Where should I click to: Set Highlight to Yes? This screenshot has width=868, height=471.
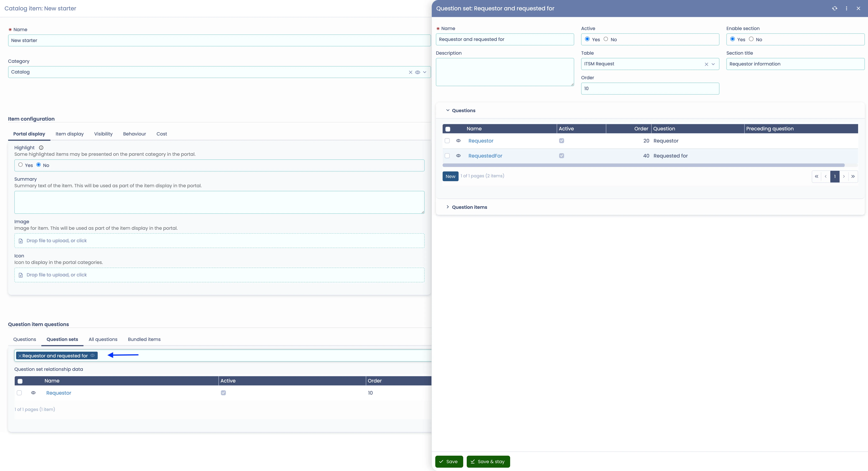[x=21, y=165]
